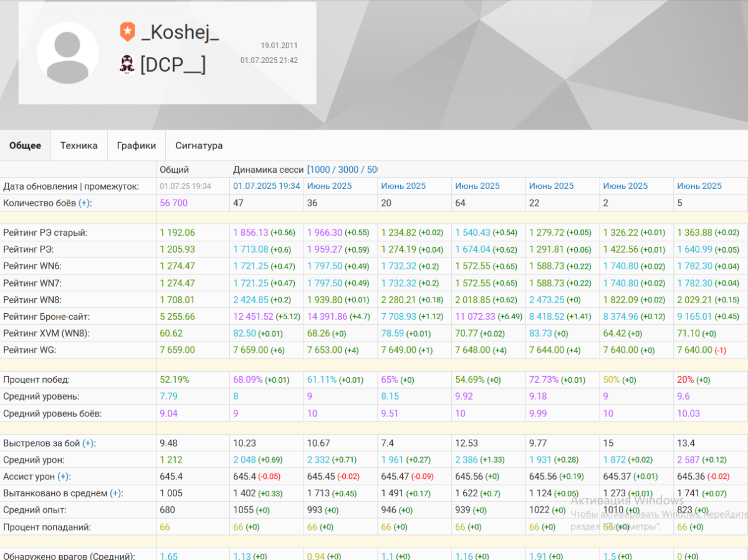This screenshot has height=560, width=748.
Task: Click the gray player avatar image
Action: [x=67, y=53]
